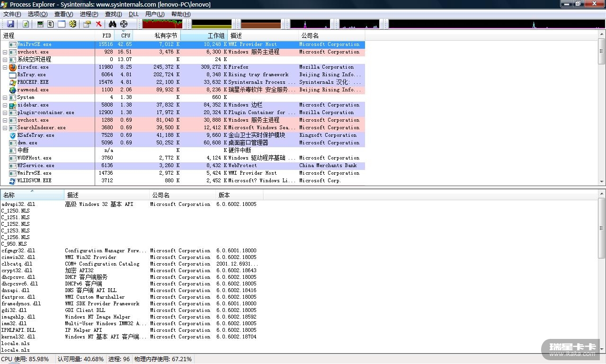Image resolution: width=606 pixels, height=364 pixels.
Task: Open the 查找(I) menu
Action: (x=113, y=14)
